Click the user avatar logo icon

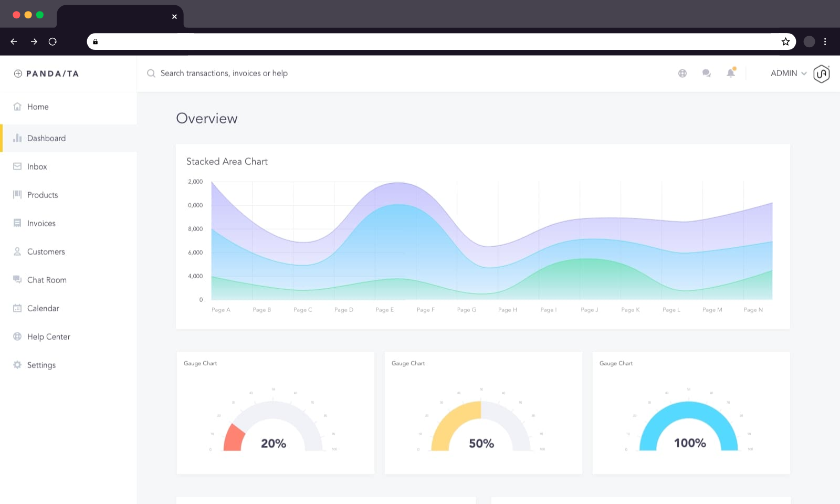pos(821,73)
